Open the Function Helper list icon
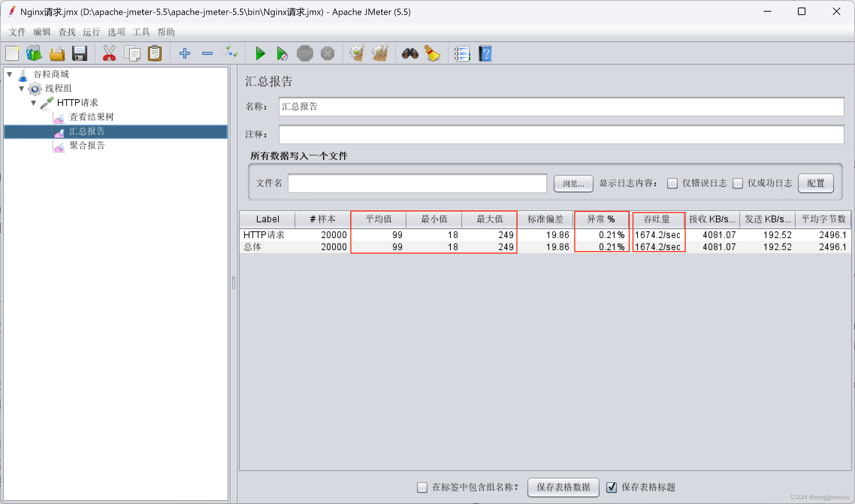 462,53
